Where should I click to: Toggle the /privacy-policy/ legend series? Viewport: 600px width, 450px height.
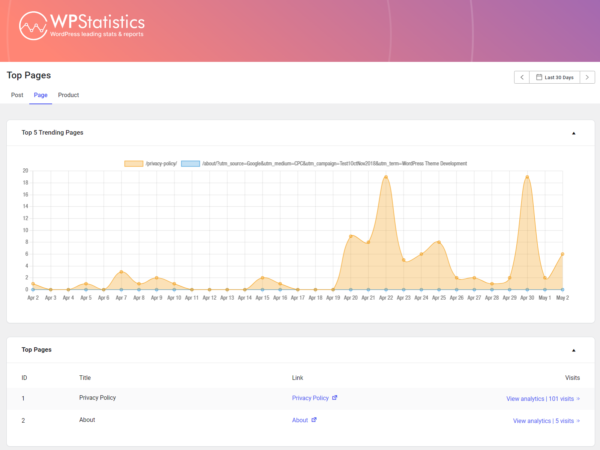[x=162, y=163]
